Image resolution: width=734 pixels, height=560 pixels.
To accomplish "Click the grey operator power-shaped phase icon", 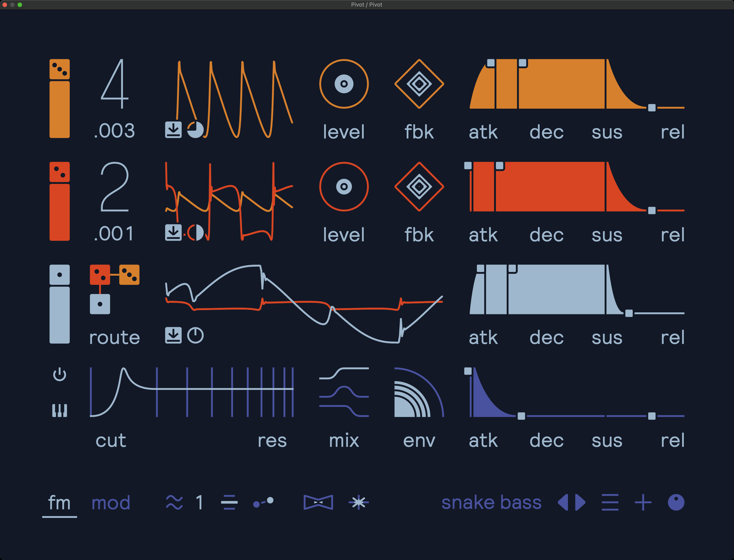I will coord(195,335).
